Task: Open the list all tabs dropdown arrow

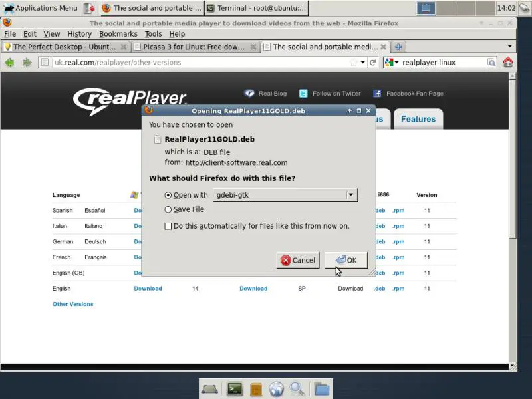Action: (509, 47)
